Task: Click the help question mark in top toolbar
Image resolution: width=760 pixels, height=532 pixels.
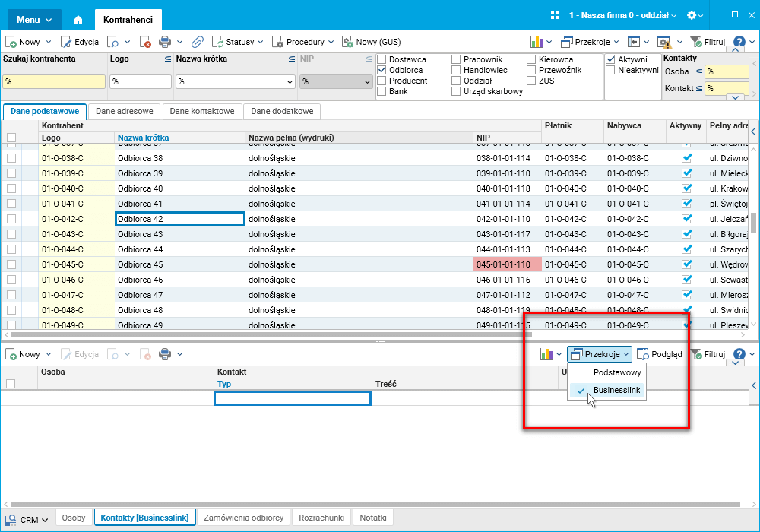Action: pyautogui.click(x=739, y=42)
